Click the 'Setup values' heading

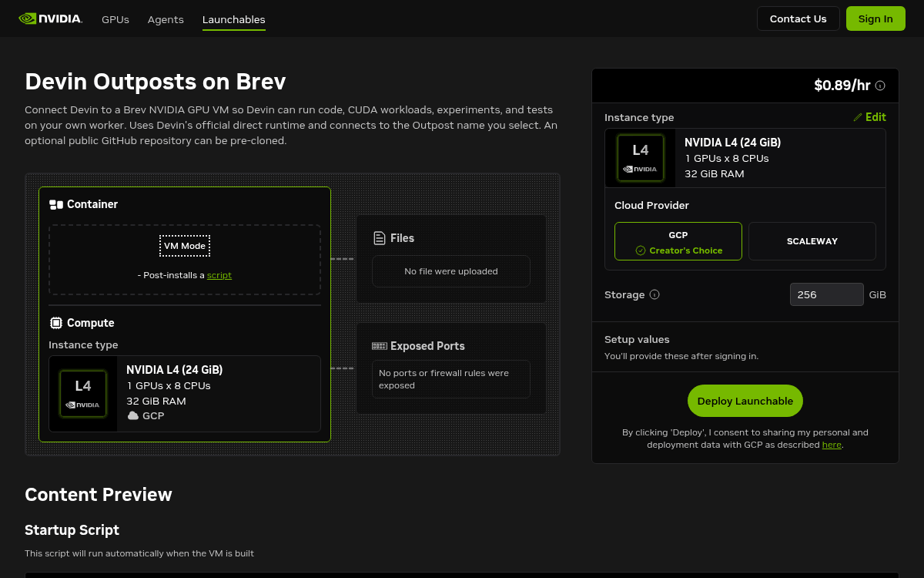pyautogui.click(x=637, y=339)
